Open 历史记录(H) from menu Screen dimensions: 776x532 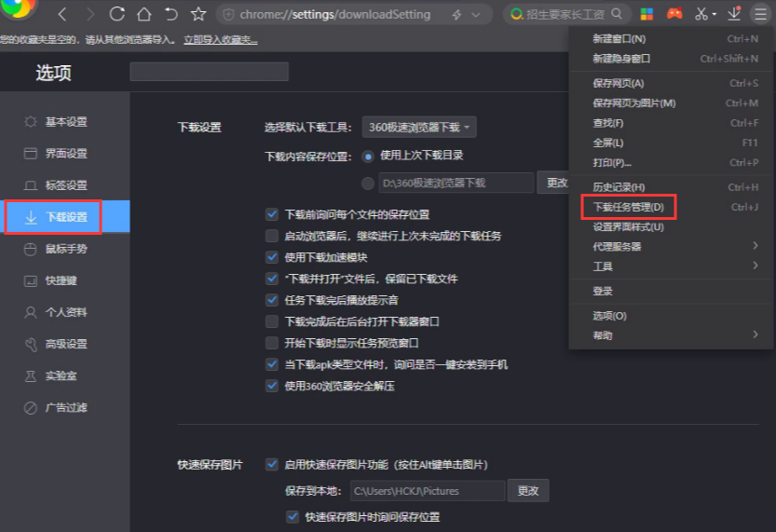click(671, 187)
